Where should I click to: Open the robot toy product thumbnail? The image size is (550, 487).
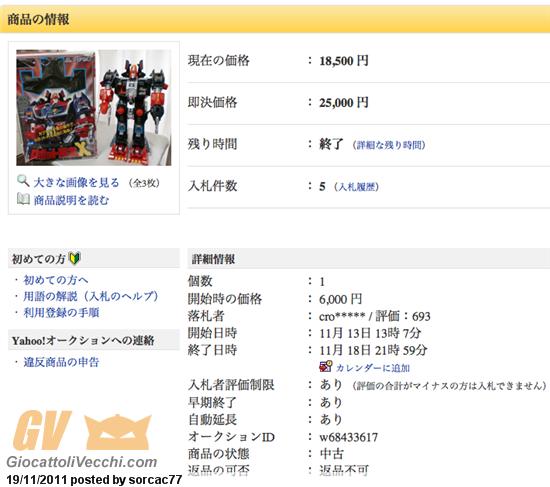[x=94, y=107]
